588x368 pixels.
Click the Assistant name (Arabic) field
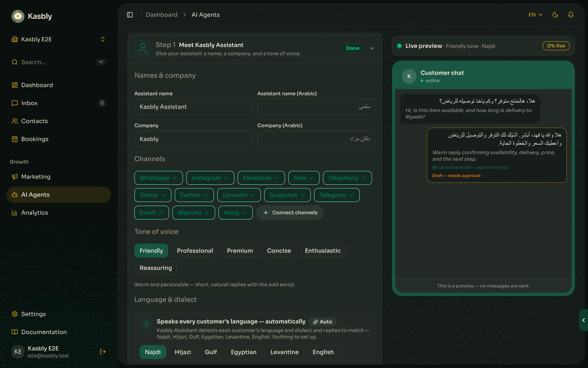pos(316,107)
